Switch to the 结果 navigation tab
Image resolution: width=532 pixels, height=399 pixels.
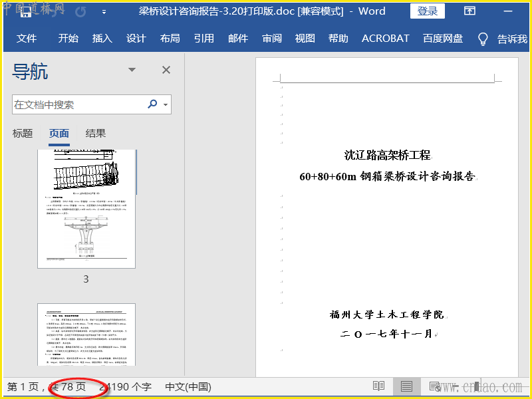96,134
